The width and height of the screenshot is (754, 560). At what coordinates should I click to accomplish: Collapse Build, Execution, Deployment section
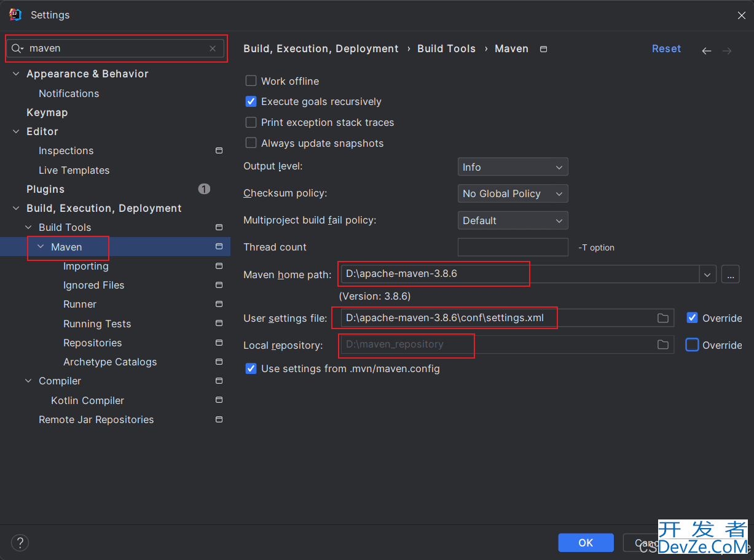coord(17,208)
